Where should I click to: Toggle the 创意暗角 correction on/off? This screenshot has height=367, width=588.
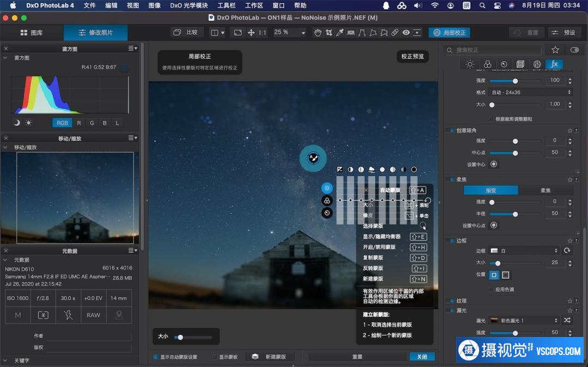click(x=452, y=131)
